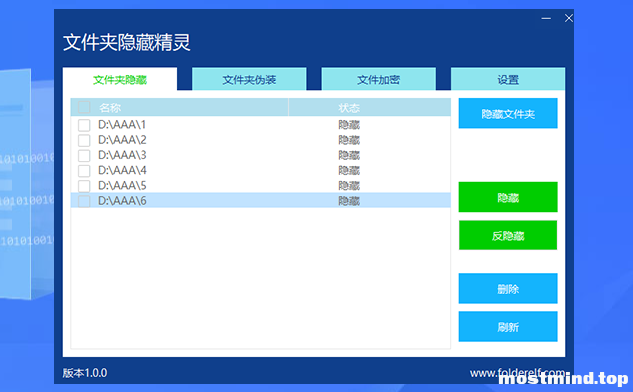Select the row text D:\AAA\3
633x392 pixels.
pos(122,155)
